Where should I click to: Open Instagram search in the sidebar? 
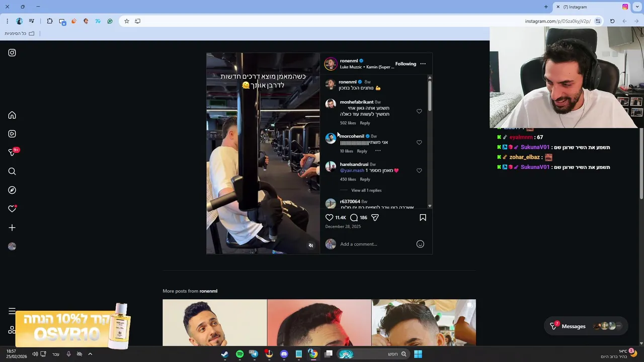pos(12,171)
